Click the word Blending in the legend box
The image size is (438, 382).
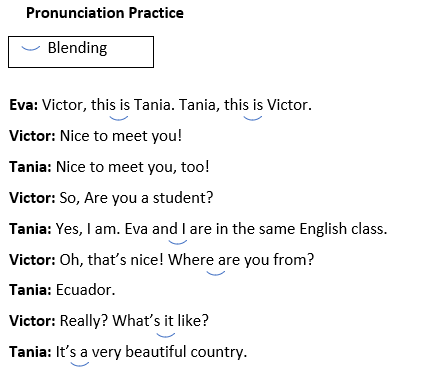[x=77, y=48]
